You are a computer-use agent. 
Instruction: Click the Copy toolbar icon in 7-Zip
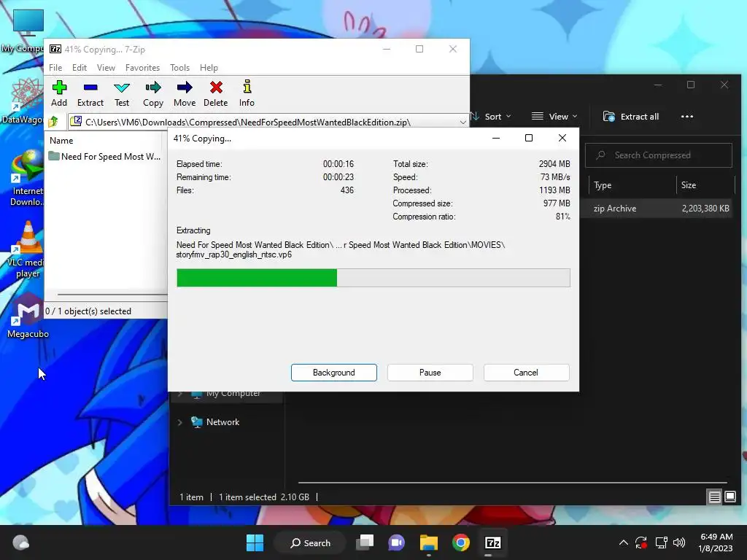point(153,93)
